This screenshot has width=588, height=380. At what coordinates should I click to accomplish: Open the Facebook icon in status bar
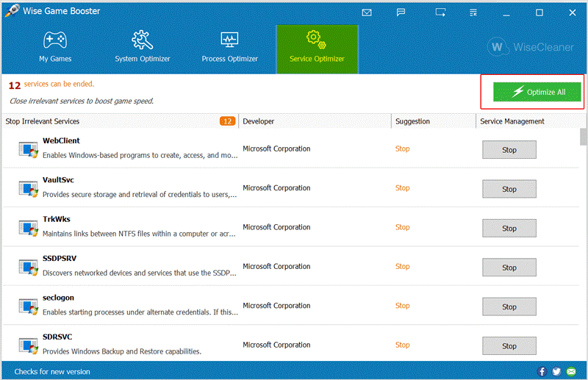pos(542,371)
